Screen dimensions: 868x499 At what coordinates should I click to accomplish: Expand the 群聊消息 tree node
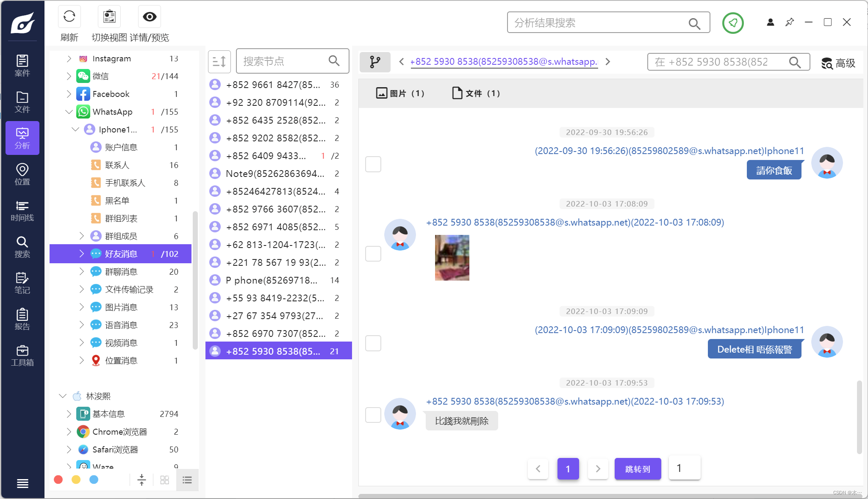81,271
